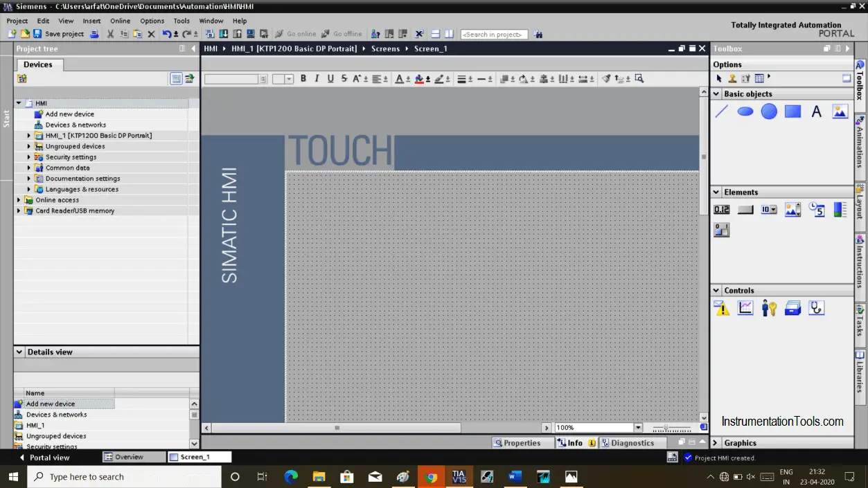The width and height of the screenshot is (868, 488).
Task: Toggle strikethrough text formatting
Action: 344,79
